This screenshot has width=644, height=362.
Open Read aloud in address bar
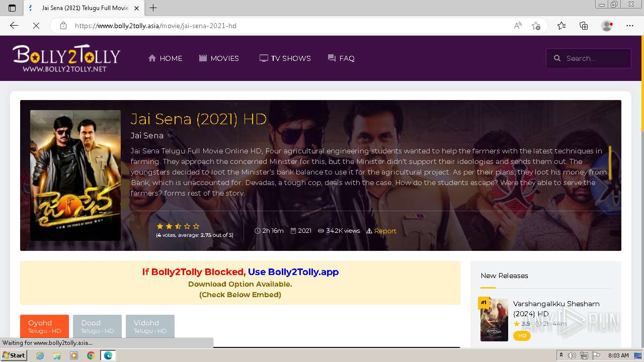click(518, 26)
